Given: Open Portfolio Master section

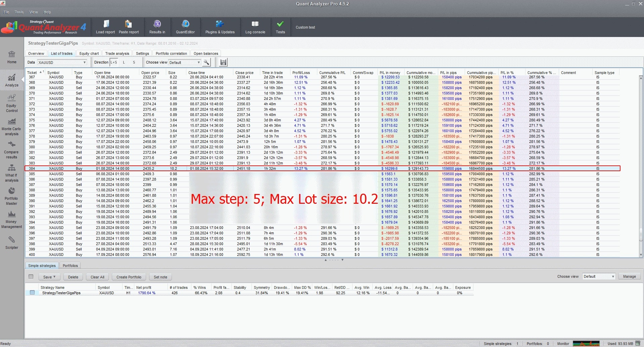Looking at the screenshot, I should 12,196.
